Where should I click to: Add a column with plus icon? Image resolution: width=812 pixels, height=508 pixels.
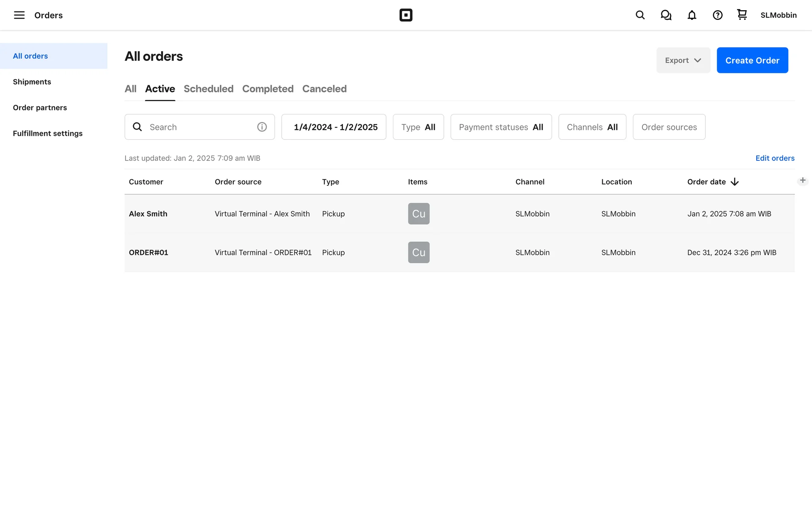pos(802,180)
